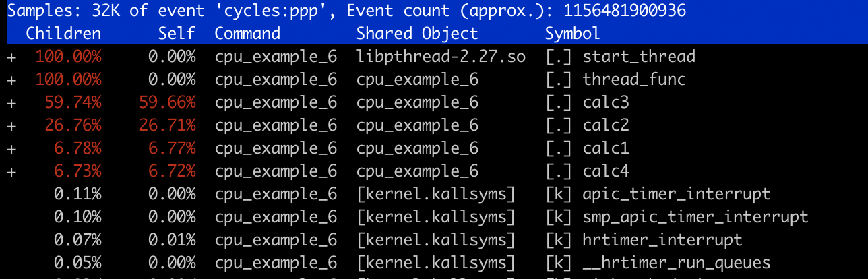Select the start_thread symbol
This screenshot has width=868, height=279.
pyautogui.click(x=639, y=57)
